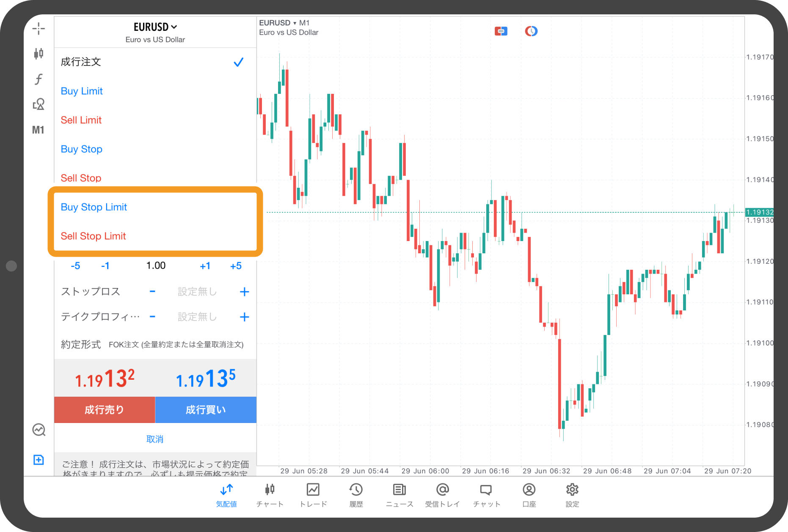788x532 pixels.
Task: Open the indicators function icon
Action: coord(39,79)
